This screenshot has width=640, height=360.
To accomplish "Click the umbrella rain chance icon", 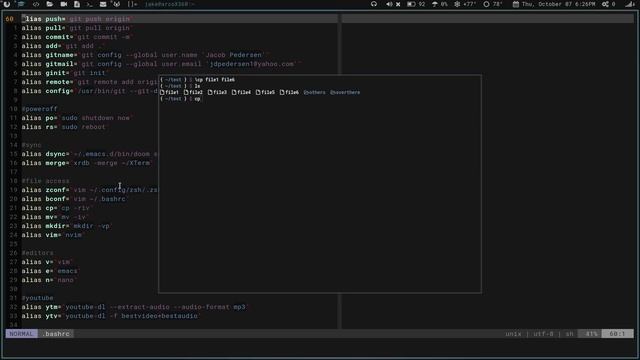I will pos(435,4).
